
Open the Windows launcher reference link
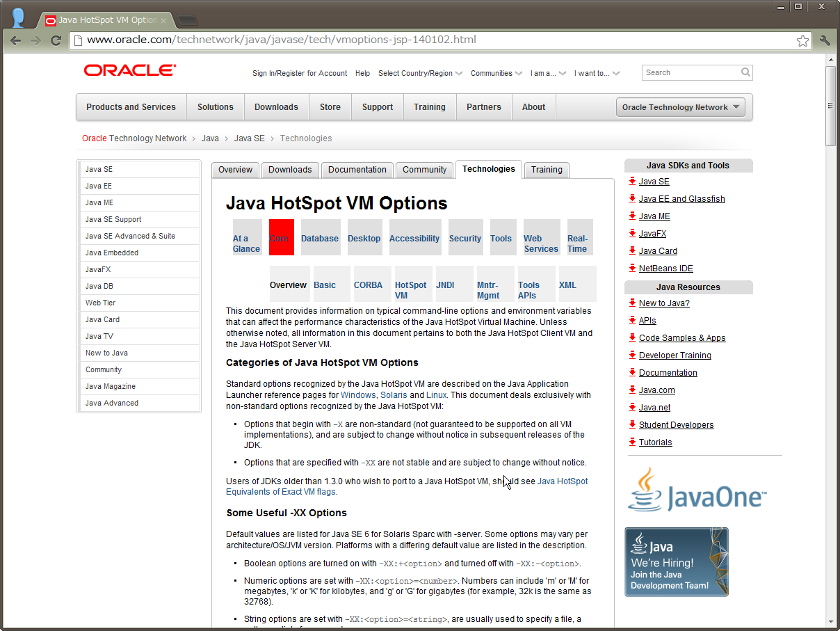click(x=357, y=394)
